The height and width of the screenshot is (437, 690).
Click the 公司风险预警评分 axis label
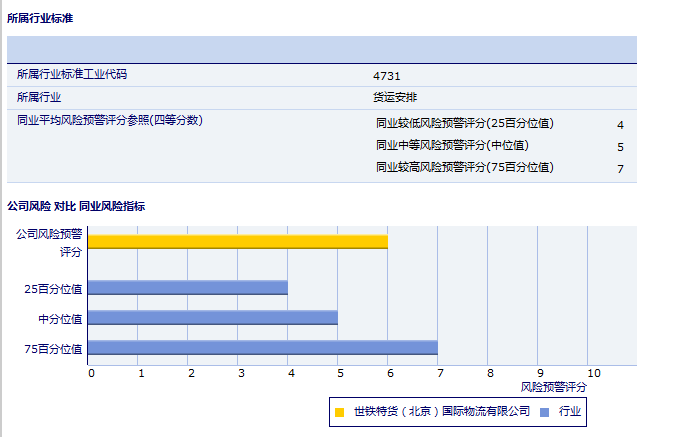[x=49, y=242]
